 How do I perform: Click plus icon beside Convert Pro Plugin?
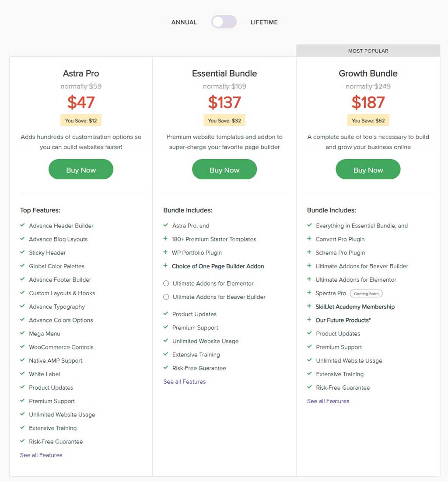pos(309,238)
